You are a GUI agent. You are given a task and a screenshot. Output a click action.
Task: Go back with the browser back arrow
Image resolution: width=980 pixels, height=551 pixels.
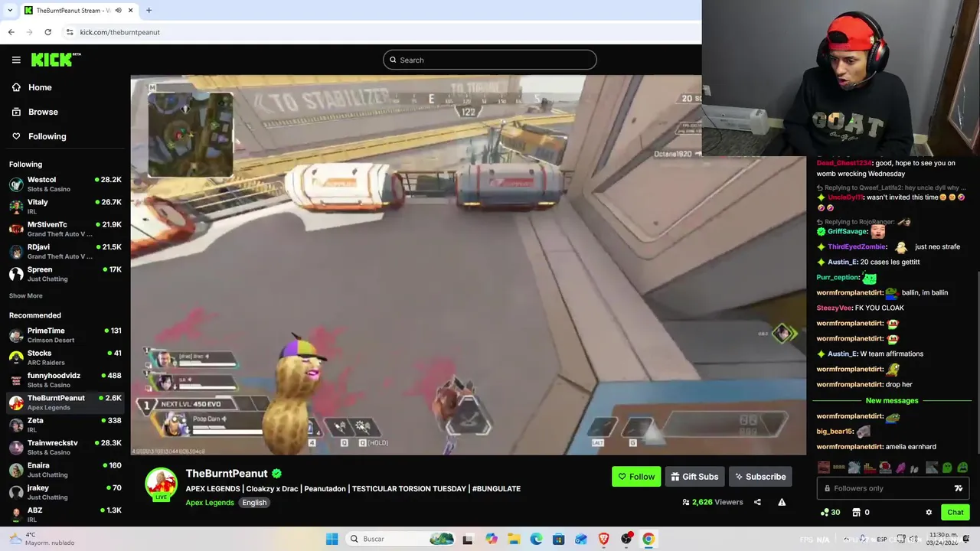pos(11,32)
